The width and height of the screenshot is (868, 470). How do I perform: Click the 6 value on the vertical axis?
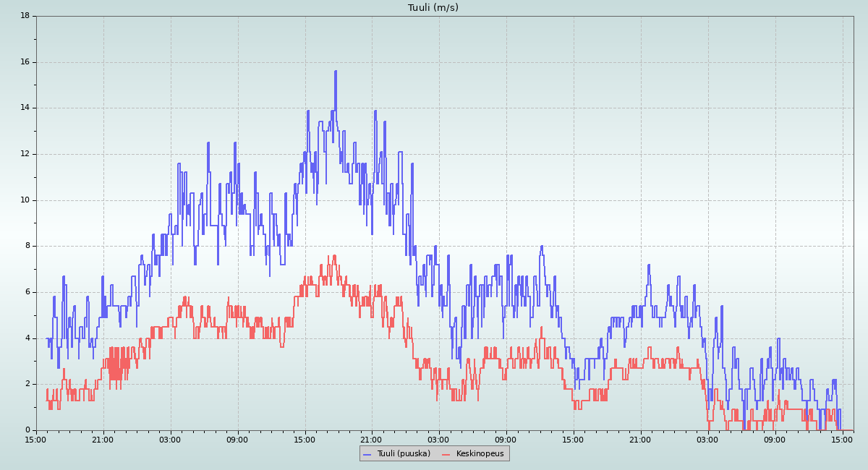point(27,292)
